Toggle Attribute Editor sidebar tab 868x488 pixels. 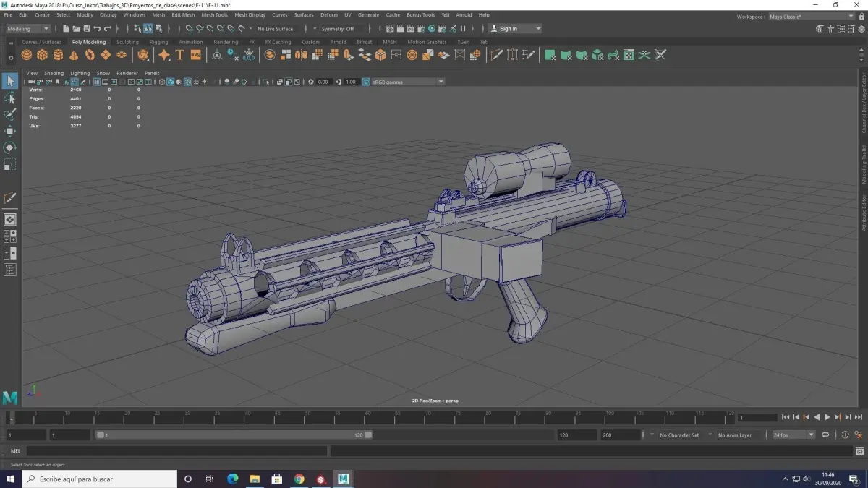[x=864, y=212]
